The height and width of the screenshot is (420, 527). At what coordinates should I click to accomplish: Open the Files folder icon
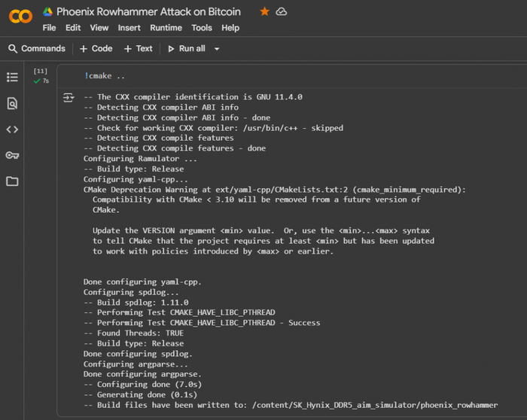tap(12, 181)
